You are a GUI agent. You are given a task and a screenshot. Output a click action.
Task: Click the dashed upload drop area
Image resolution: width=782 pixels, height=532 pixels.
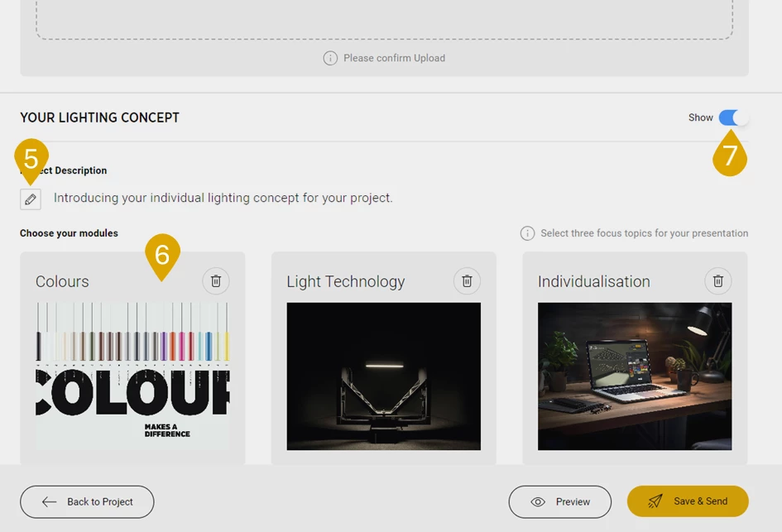[384, 18]
